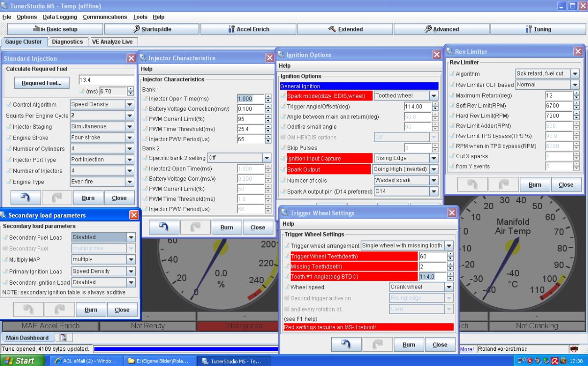Click the undo arrow in Injector Characteristics
Viewport: 588px width, 366px height.
click(164, 227)
